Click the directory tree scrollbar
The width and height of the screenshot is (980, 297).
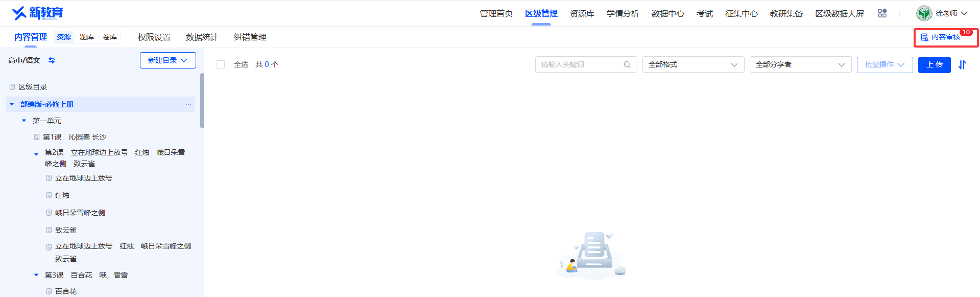pyautogui.click(x=202, y=101)
